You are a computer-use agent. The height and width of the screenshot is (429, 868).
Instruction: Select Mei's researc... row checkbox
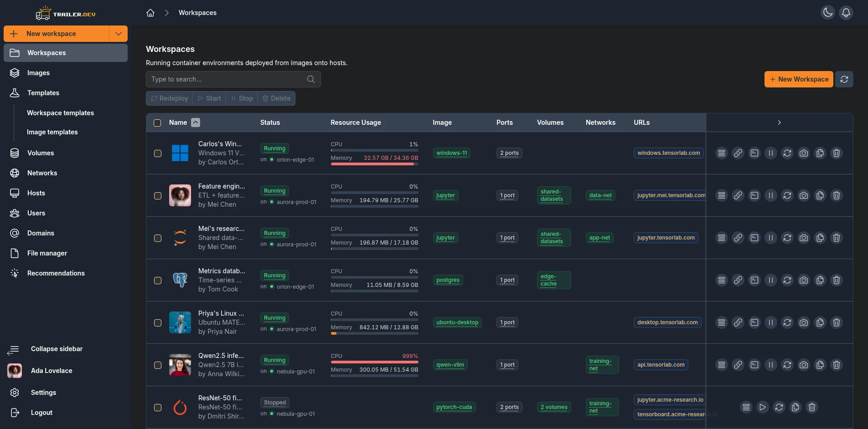coord(158,238)
